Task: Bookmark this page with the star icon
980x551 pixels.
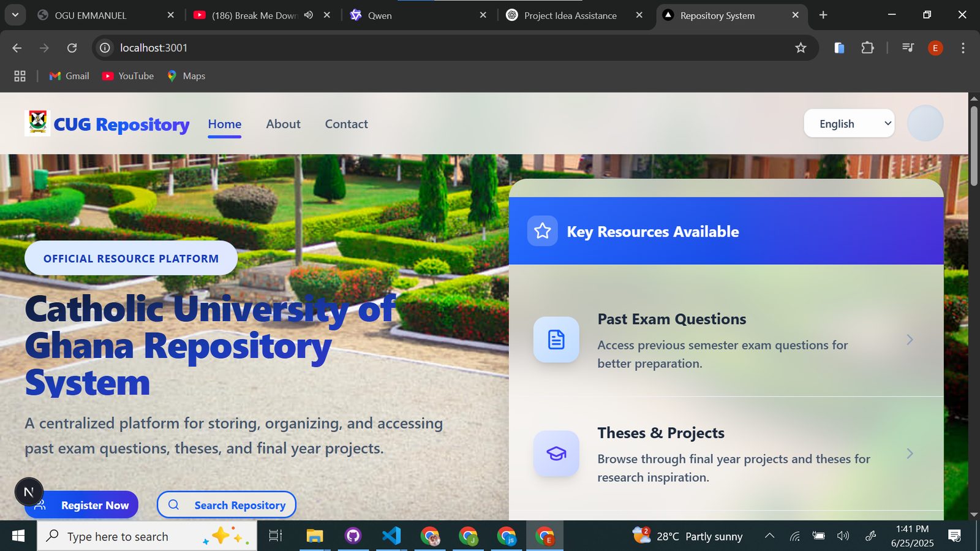Action: pos(801,48)
